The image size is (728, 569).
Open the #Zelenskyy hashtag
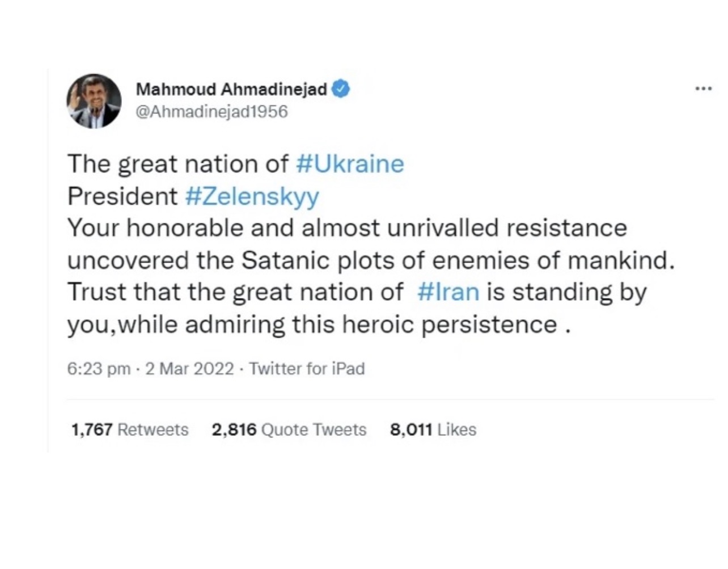point(252,196)
